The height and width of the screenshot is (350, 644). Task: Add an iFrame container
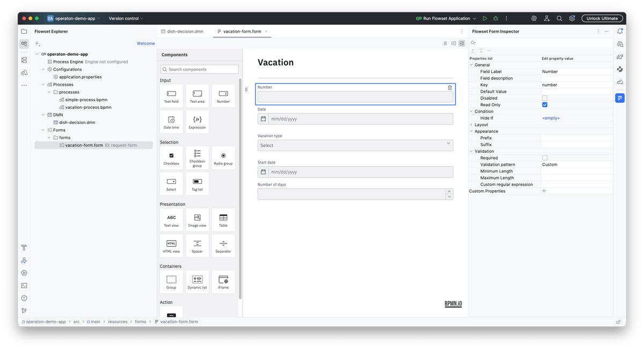click(223, 281)
